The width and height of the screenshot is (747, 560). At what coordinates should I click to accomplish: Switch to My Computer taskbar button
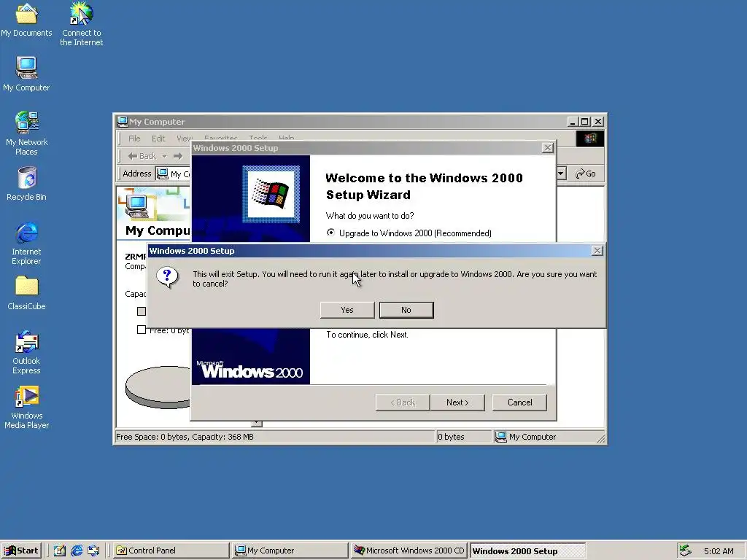290,551
